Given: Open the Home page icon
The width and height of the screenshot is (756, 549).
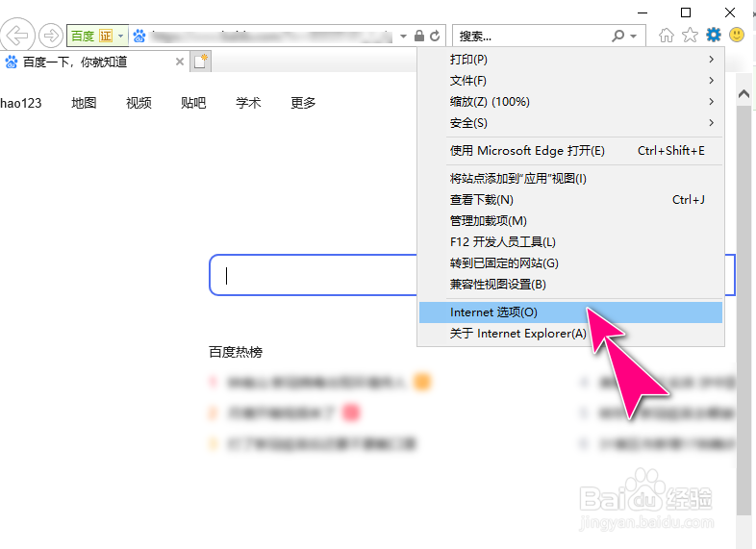Looking at the screenshot, I should 667,36.
